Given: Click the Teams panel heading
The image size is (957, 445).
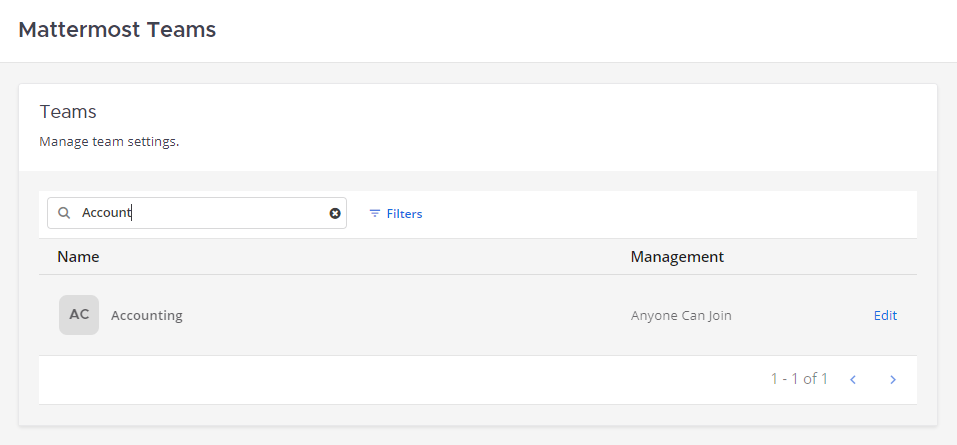Looking at the screenshot, I should pos(67,112).
